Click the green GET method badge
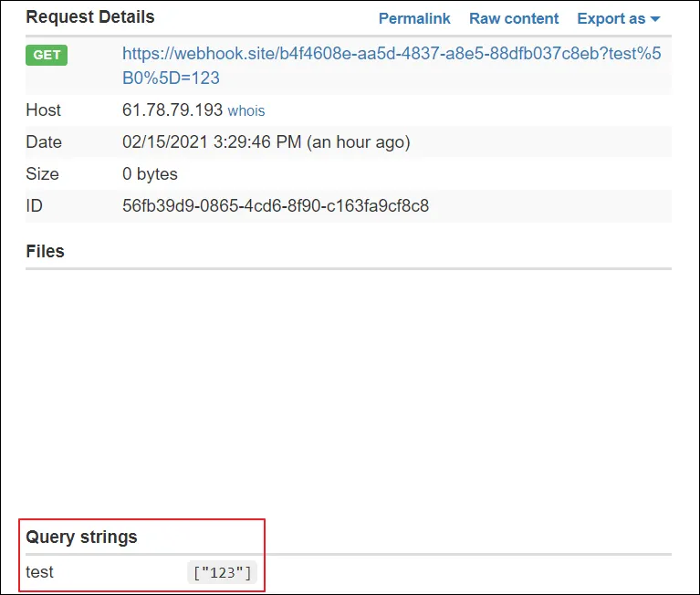Viewport: 700px width, 595px height. (x=47, y=55)
